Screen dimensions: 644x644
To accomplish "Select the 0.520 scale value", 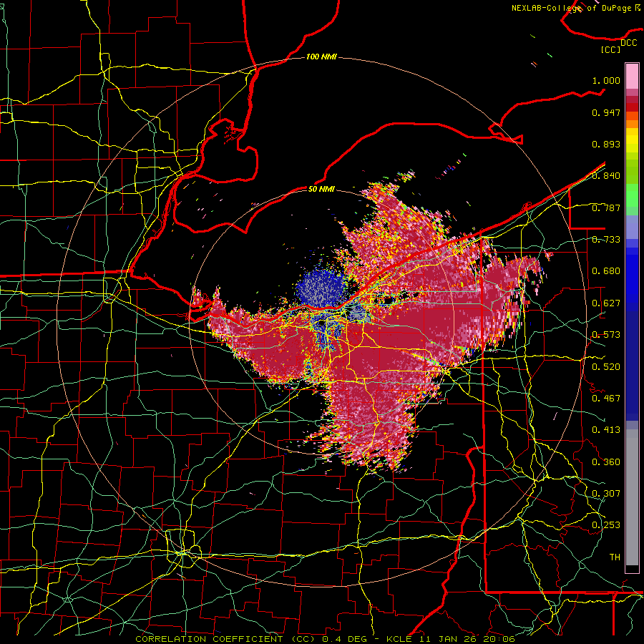I will [x=606, y=367].
